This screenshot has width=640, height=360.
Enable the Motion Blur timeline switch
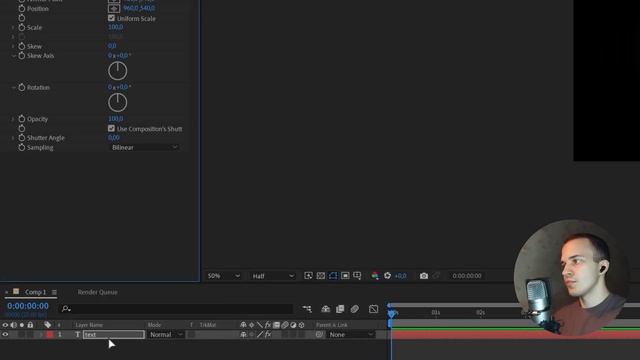(355, 309)
